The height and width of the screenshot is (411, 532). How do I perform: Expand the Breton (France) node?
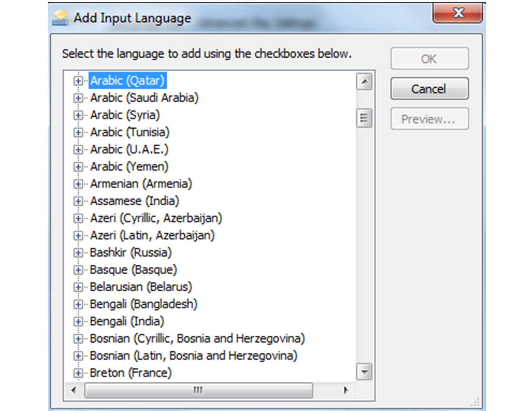click(78, 373)
